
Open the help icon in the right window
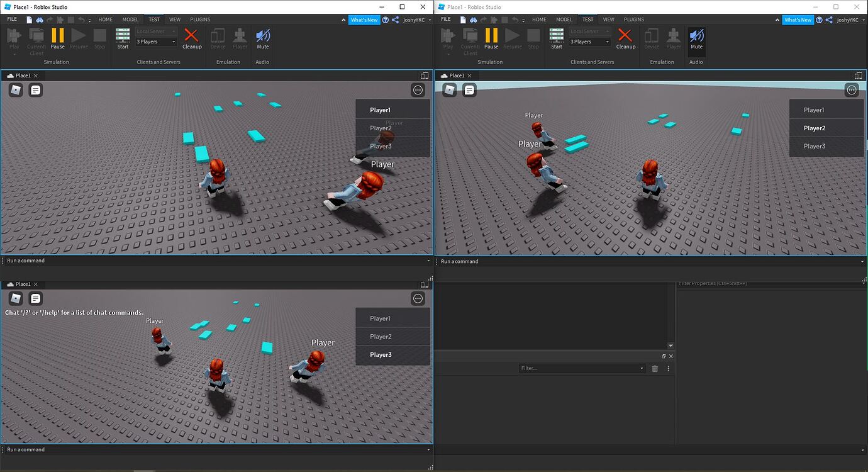click(820, 20)
